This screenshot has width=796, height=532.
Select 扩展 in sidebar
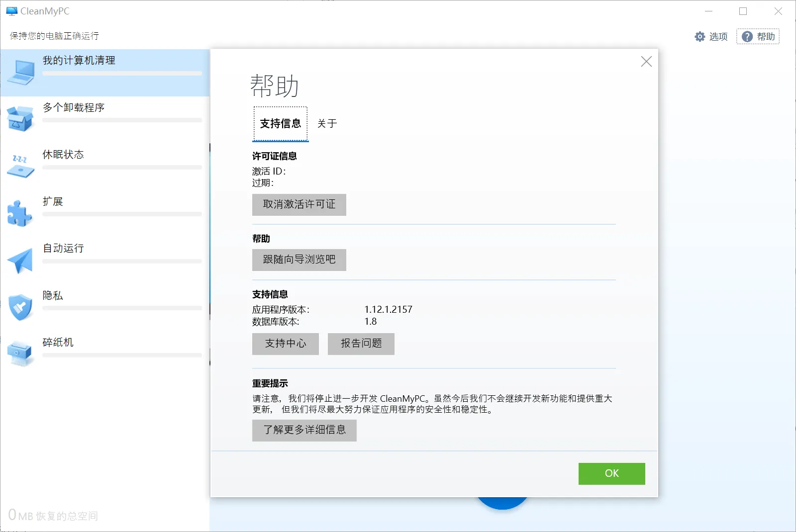pos(105,213)
